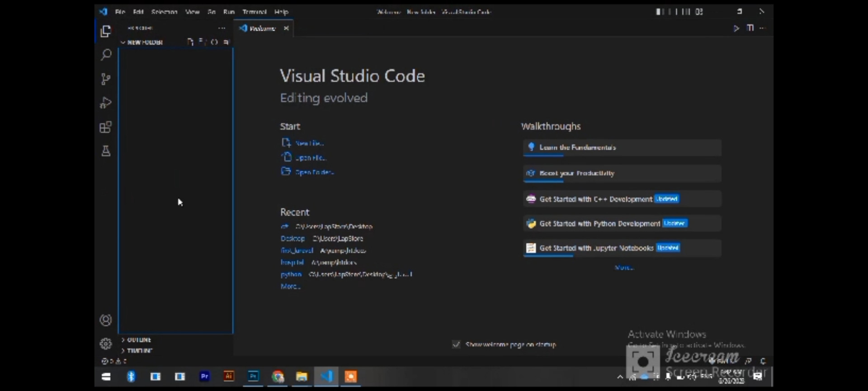Open the Search view in activity bar
868x391 pixels.
tap(106, 55)
